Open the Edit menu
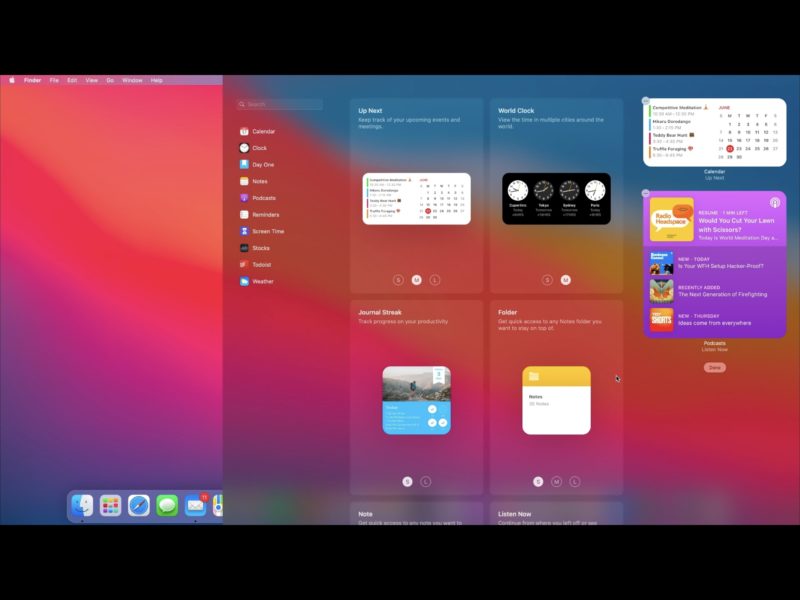The image size is (800, 600). tap(72, 80)
